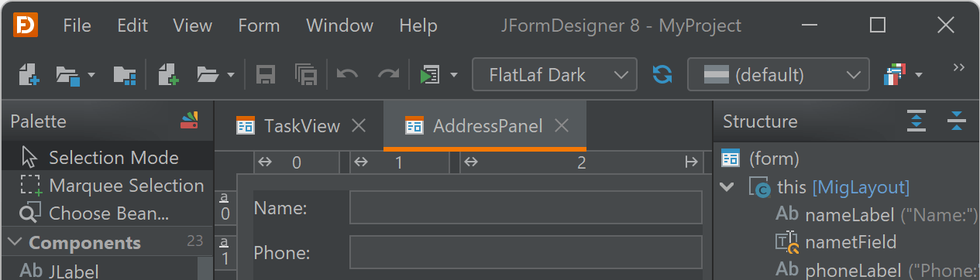Open the Form menu

259,26
